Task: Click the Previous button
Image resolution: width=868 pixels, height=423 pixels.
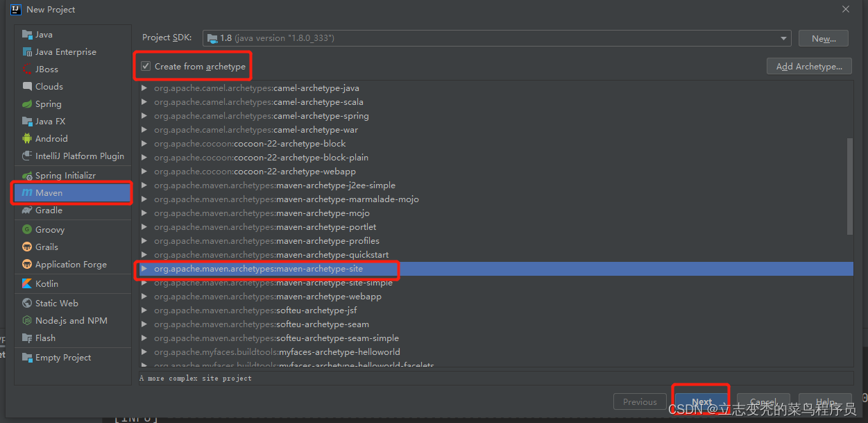Action: pos(640,402)
